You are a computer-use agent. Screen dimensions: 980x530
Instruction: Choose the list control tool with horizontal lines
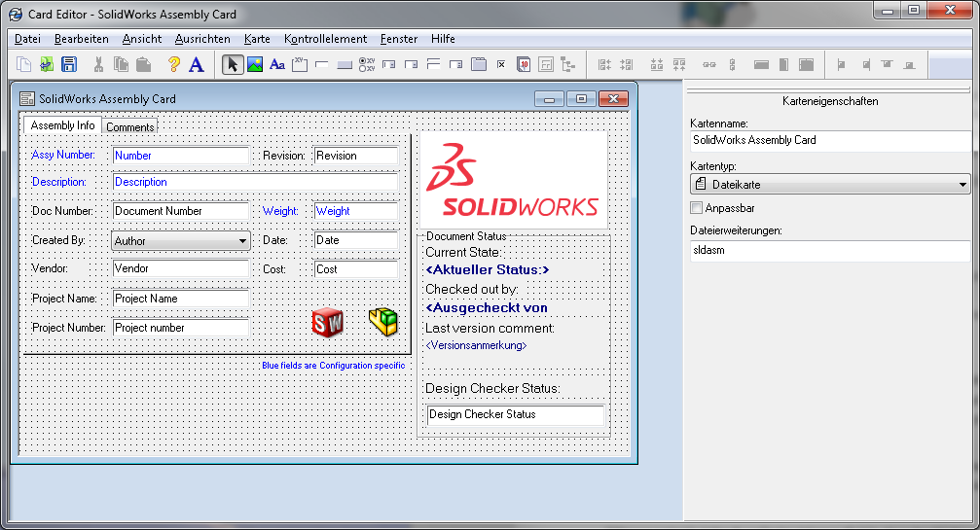tap(434, 64)
